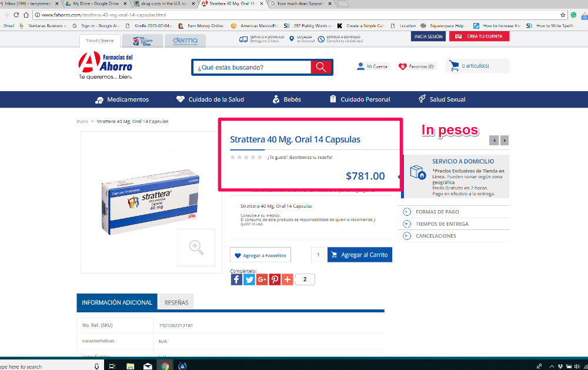Click the Agregar a Favoritos button
The width and height of the screenshot is (588, 370).
(x=260, y=255)
